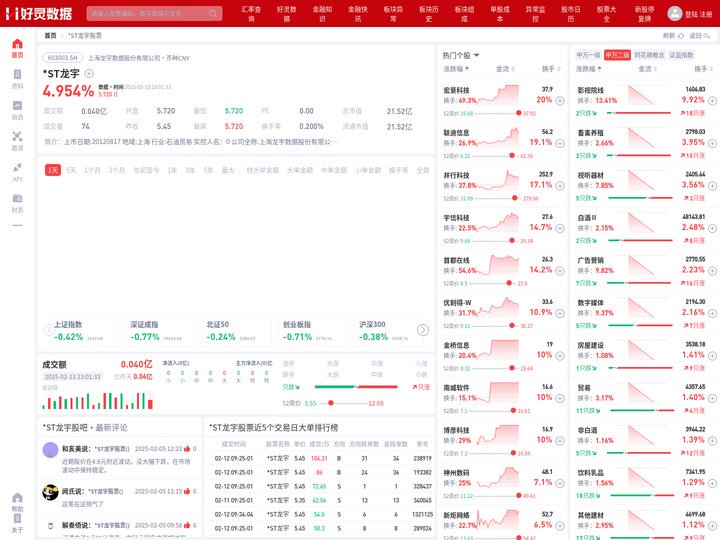Click the 刷新 refresh icon

click(x=681, y=35)
